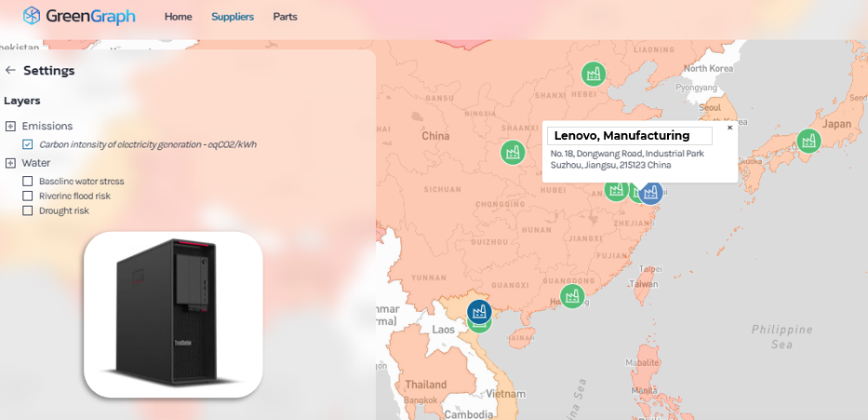
Task: Click the Vietnam label on the map
Action: pos(505,394)
